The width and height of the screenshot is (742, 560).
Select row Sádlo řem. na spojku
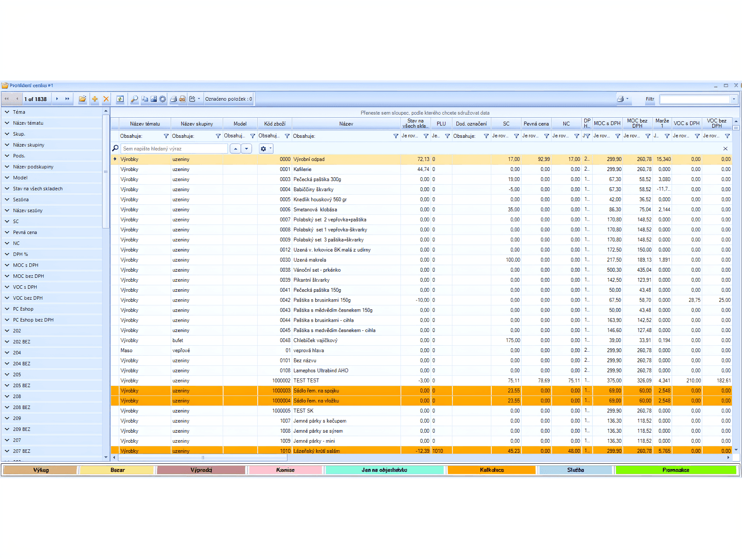point(421,391)
